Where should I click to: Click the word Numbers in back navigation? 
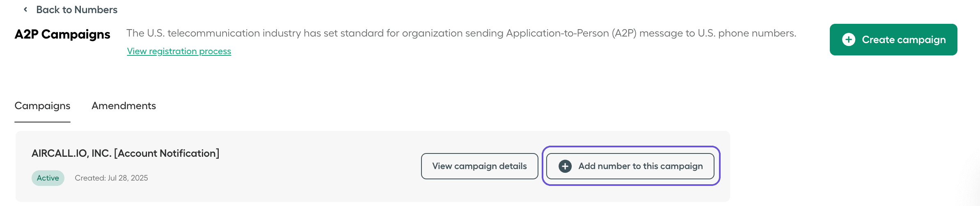coord(96,10)
